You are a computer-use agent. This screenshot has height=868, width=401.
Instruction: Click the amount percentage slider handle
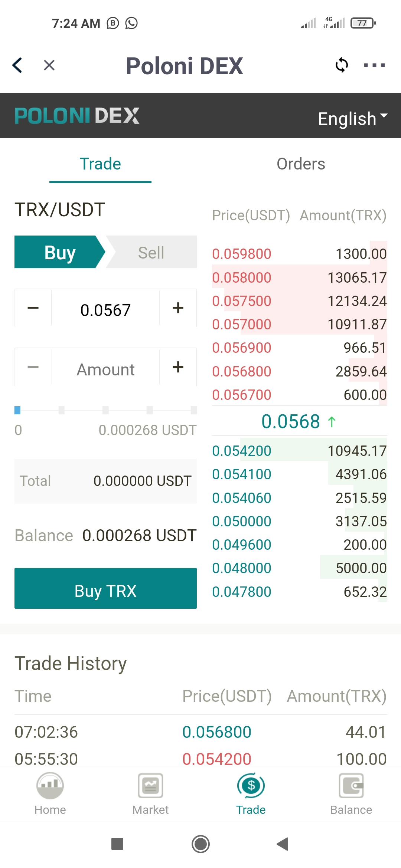coord(17,410)
